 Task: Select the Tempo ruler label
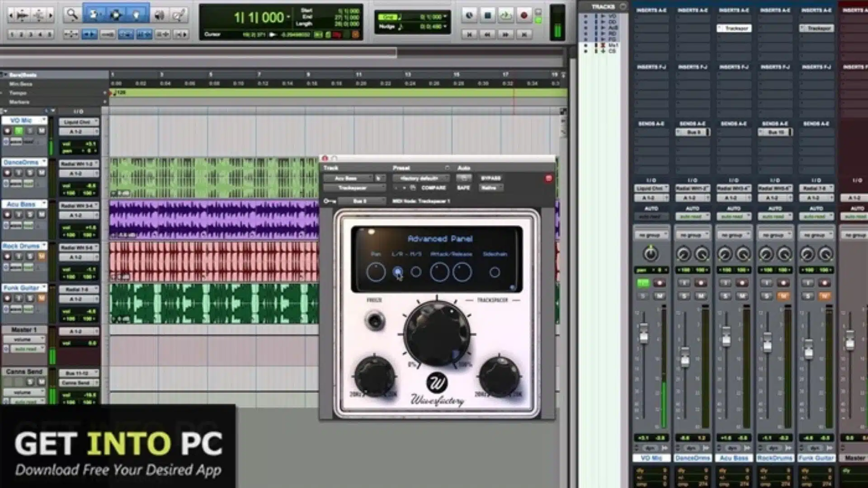pos(18,93)
